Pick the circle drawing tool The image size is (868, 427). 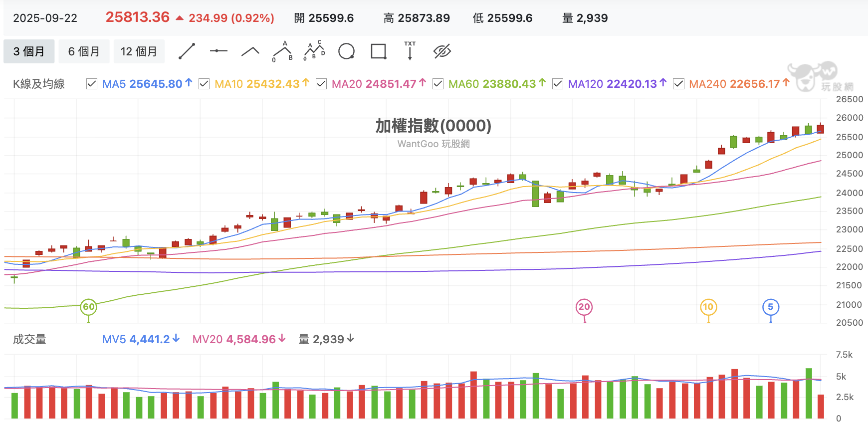[x=346, y=51]
